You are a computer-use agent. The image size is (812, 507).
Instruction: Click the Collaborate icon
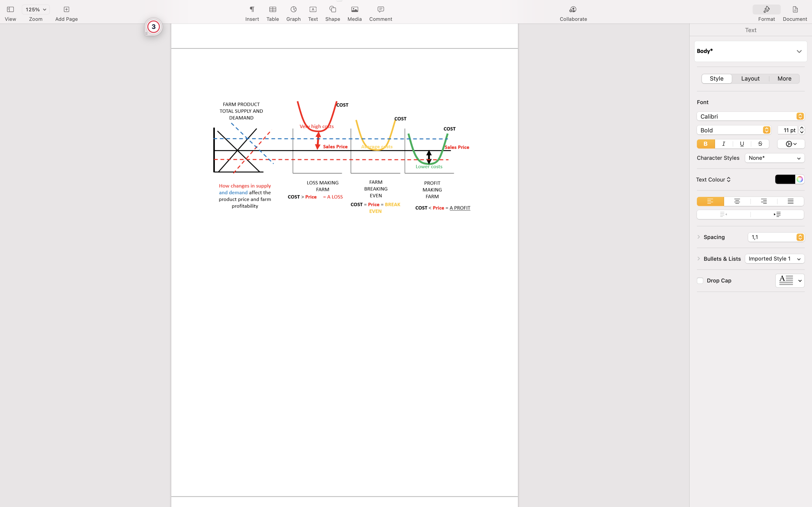(x=573, y=9)
